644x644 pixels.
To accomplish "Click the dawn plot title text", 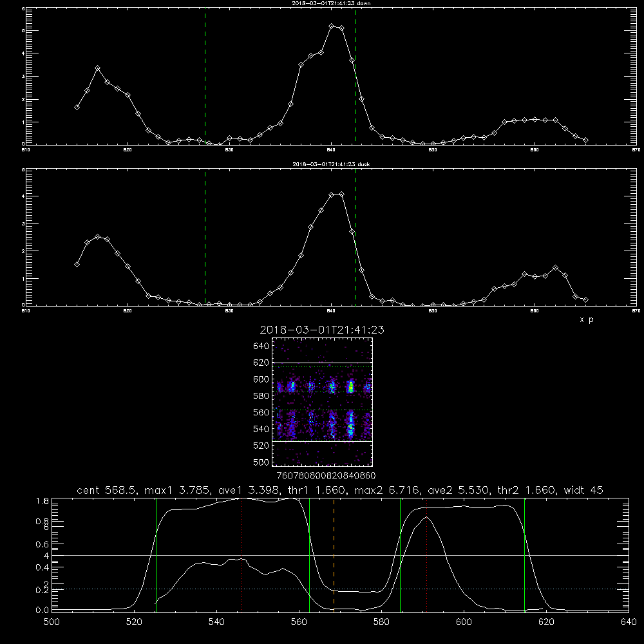I will point(331,3).
